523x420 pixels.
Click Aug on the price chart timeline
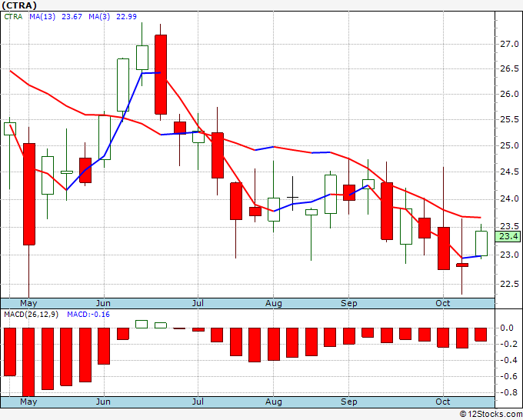tap(274, 303)
